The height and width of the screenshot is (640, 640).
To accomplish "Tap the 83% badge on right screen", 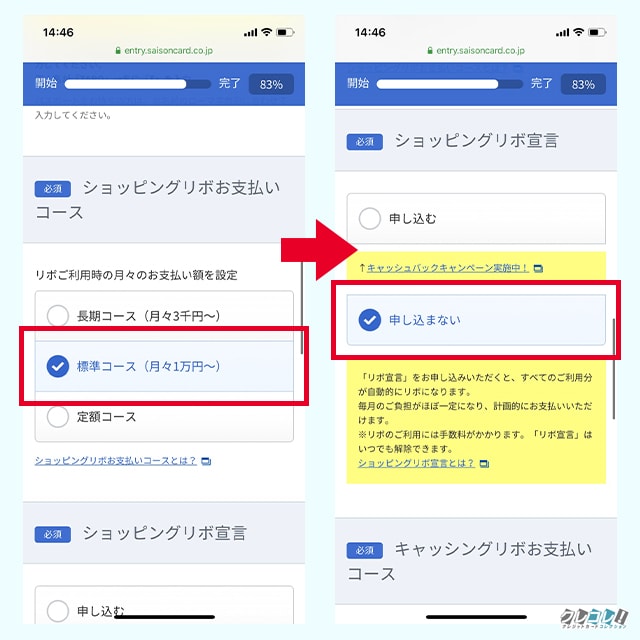I will (x=583, y=84).
